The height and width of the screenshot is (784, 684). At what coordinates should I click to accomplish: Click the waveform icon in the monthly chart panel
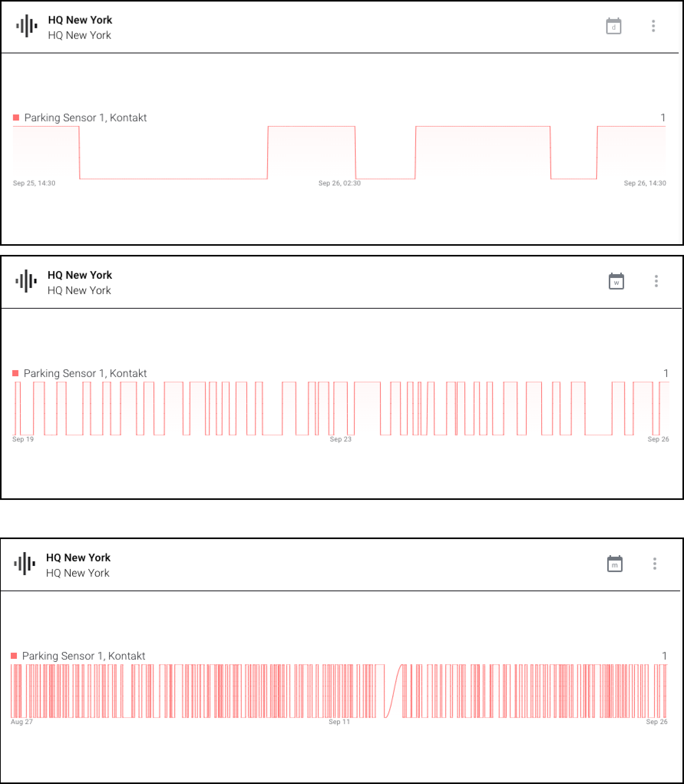coord(25,564)
